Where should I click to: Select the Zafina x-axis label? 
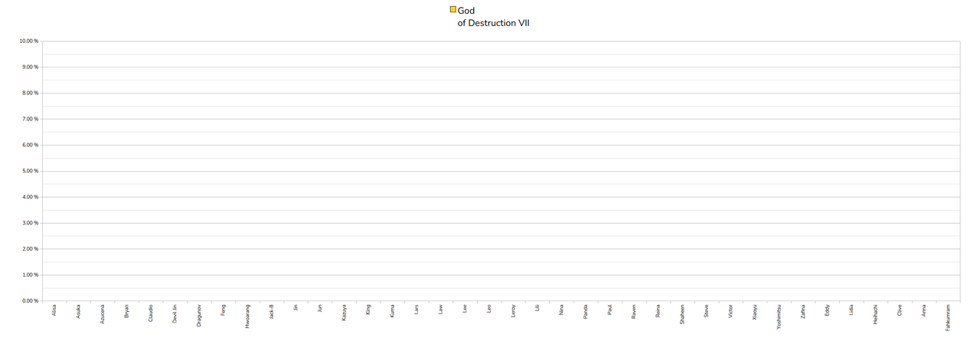point(803,312)
